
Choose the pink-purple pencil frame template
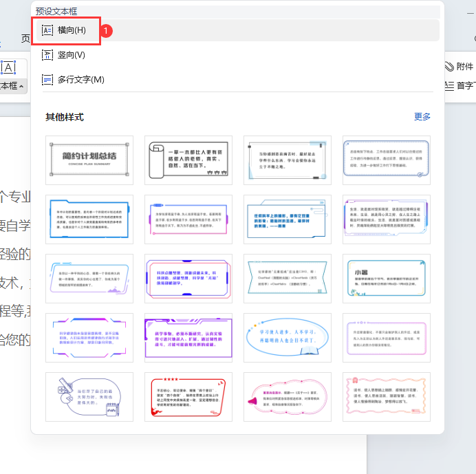pos(188,219)
